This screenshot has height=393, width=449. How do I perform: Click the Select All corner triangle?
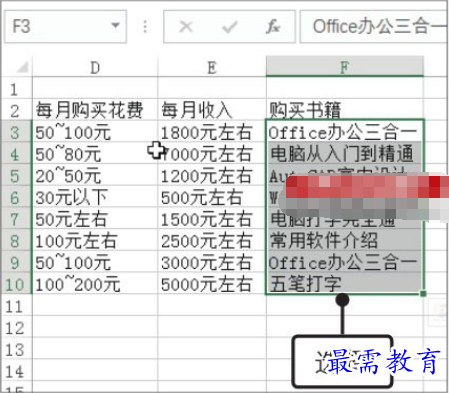(22, 68)
